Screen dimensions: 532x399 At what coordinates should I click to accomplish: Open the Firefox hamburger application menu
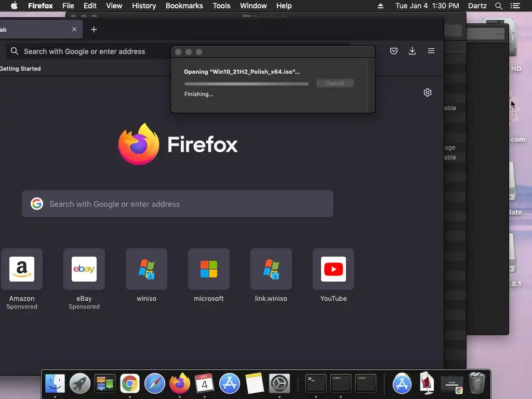click(431, 51)
